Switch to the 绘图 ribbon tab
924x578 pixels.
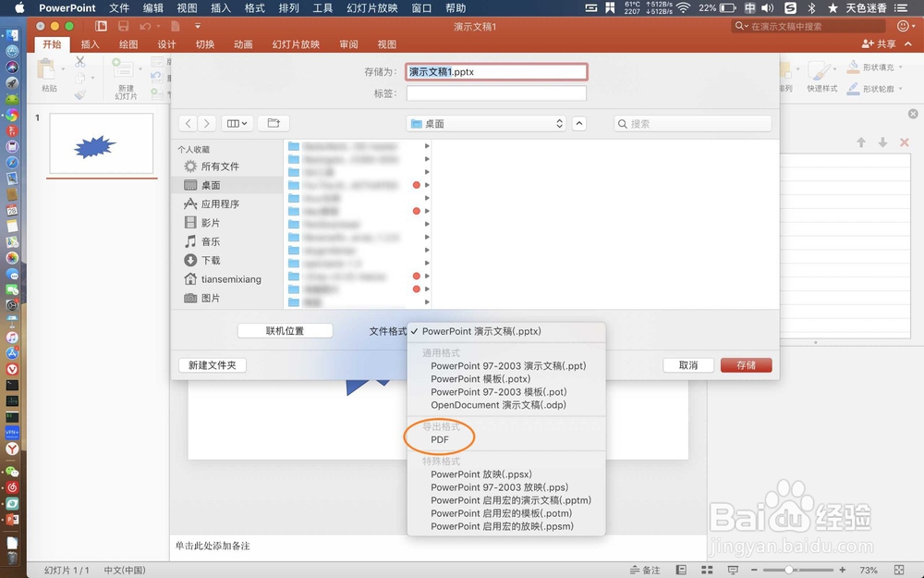128,44
